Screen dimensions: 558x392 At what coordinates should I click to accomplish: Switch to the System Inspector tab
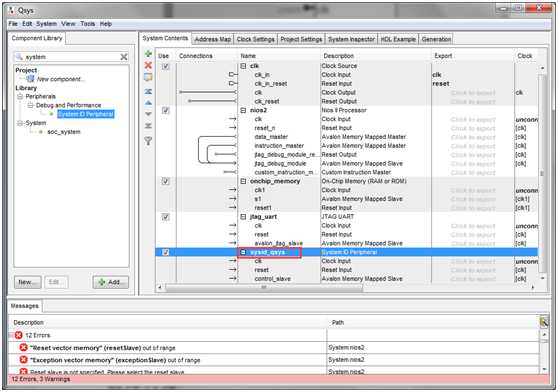point(351,39)
